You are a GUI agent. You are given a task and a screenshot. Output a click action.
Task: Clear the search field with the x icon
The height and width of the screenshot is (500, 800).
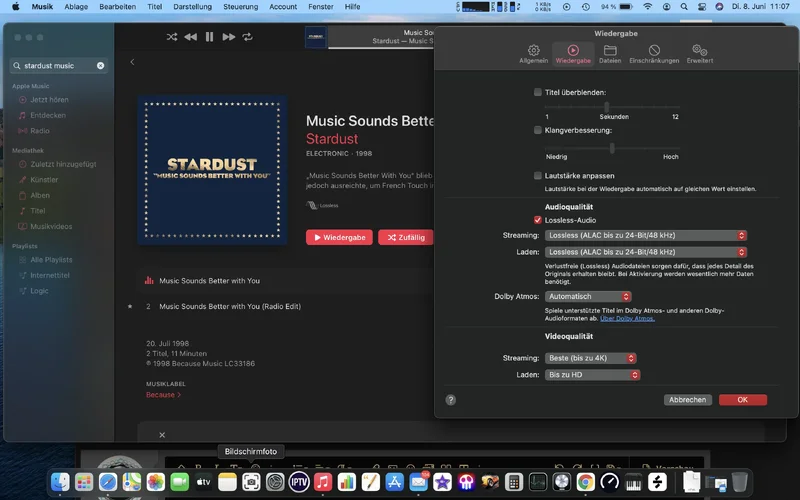pos(100,66)
